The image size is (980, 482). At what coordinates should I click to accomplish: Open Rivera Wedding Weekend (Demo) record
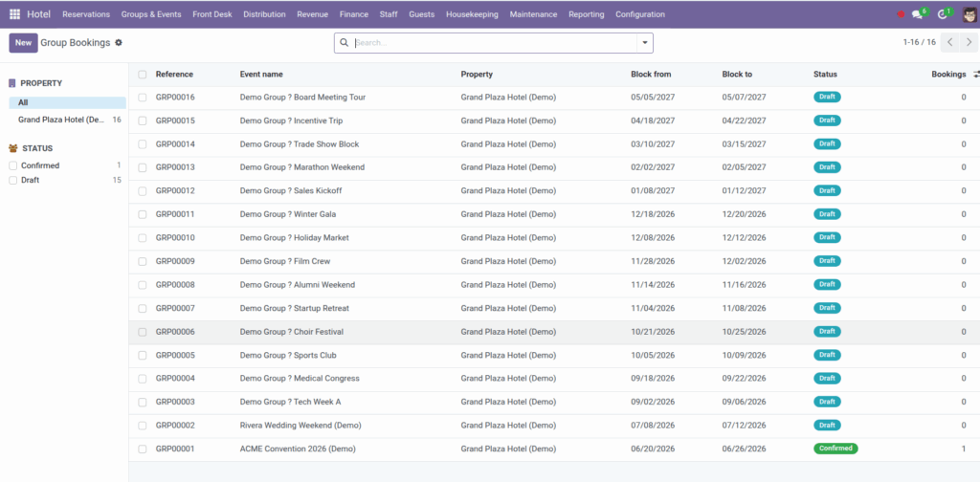tap(301, 426)
